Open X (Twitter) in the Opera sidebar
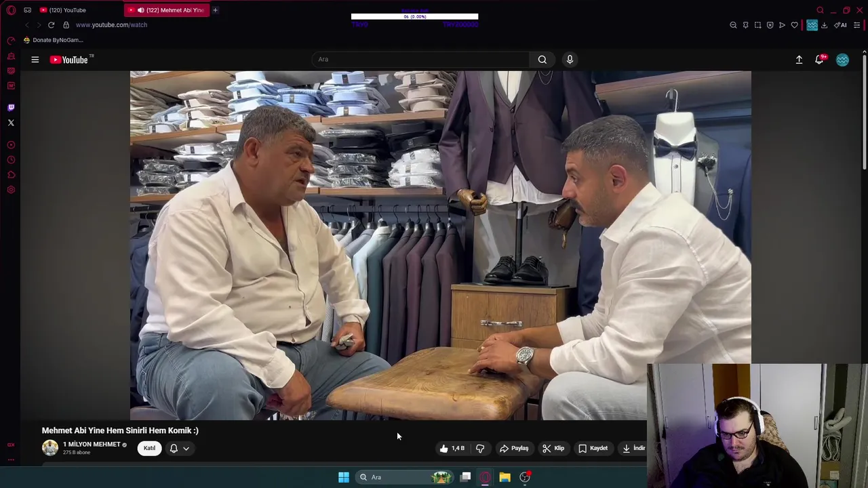 pyautogui.click(x=11, y=123)
